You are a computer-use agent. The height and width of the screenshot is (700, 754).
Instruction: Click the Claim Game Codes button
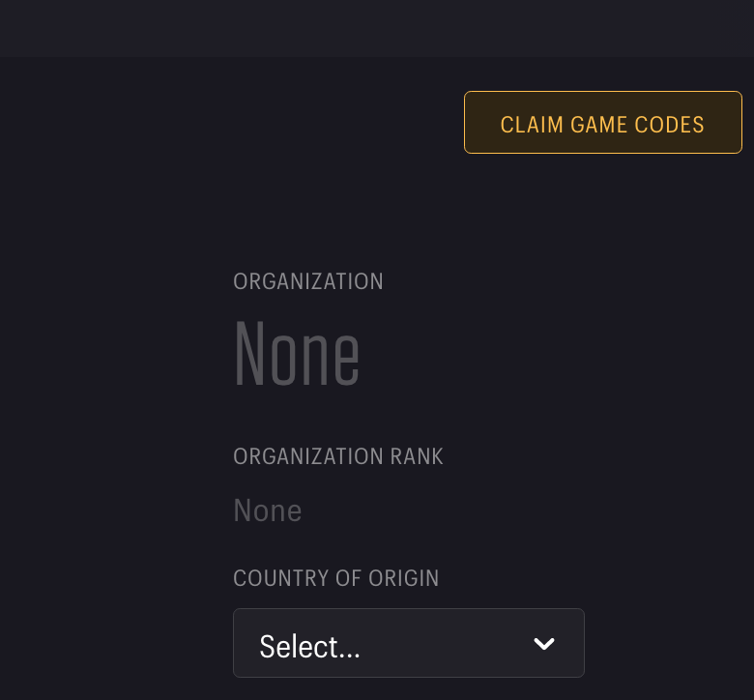(602, 123)
